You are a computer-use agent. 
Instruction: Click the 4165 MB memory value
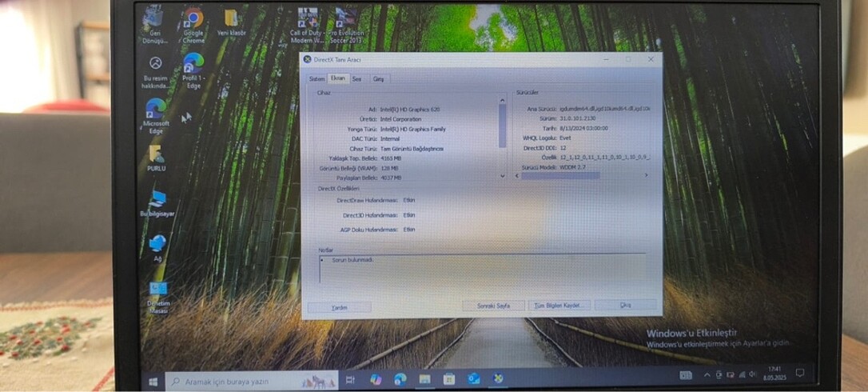coord(391,158)
